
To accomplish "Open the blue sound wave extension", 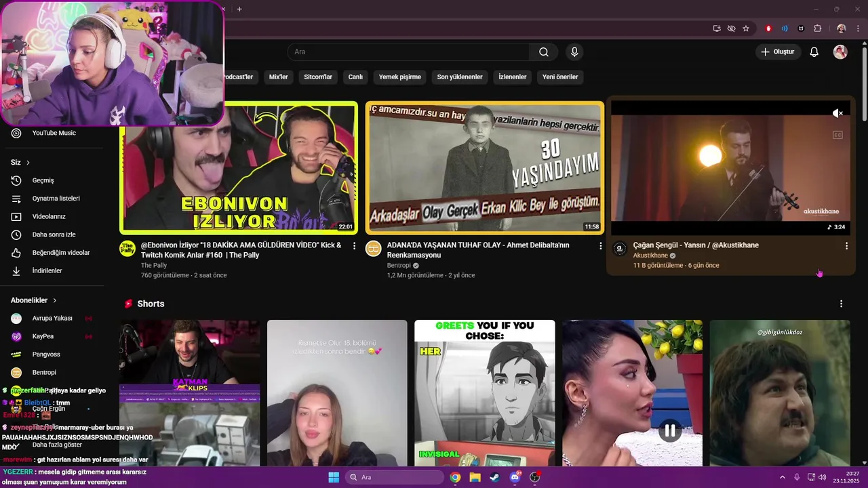I will (785, 28).
